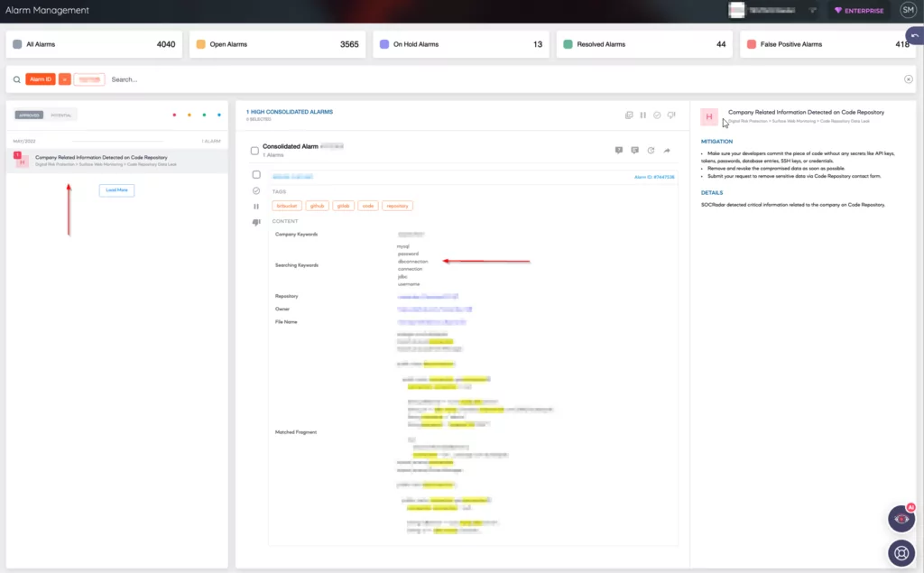Click the Alarm ID filter chip

click(x=41, y=79)
